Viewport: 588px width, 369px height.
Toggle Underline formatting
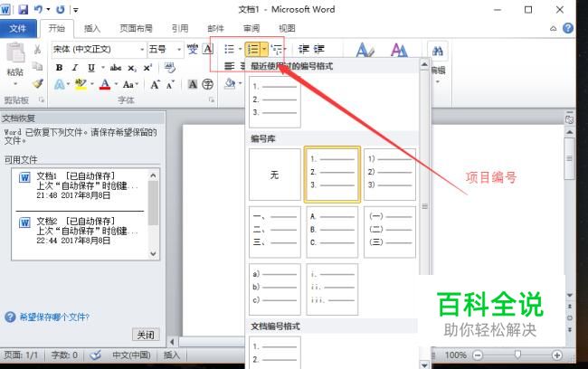(91, 68)
